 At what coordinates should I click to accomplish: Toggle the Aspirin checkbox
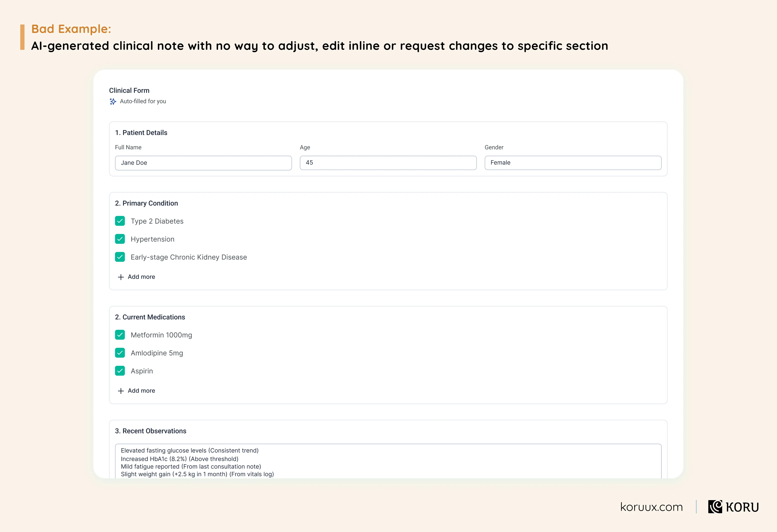pos(120,371)
